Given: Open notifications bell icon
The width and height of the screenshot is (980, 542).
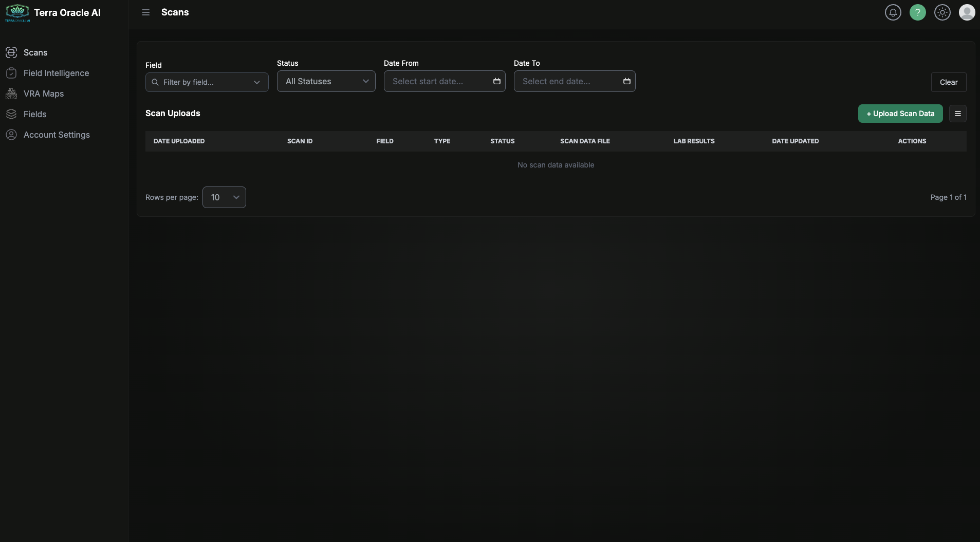Looking at the screenshot, I should (x=893, y=12).
